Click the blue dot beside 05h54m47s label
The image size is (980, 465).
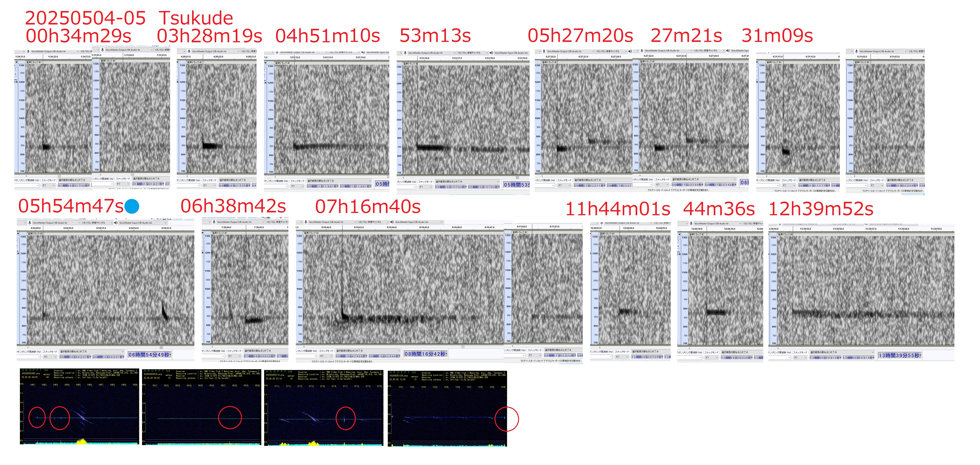click(132, 206)
